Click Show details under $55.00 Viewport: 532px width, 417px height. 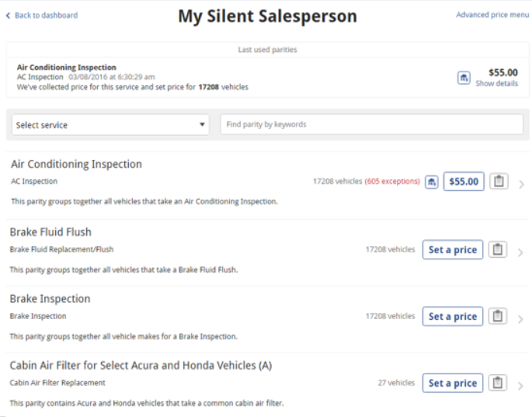(x=496, y=84)
